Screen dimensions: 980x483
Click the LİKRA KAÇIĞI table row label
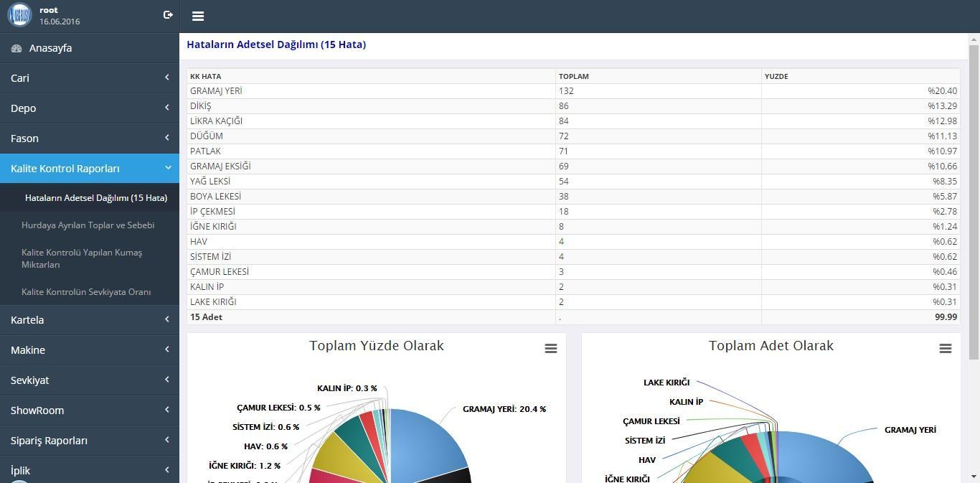pos(216,121)
